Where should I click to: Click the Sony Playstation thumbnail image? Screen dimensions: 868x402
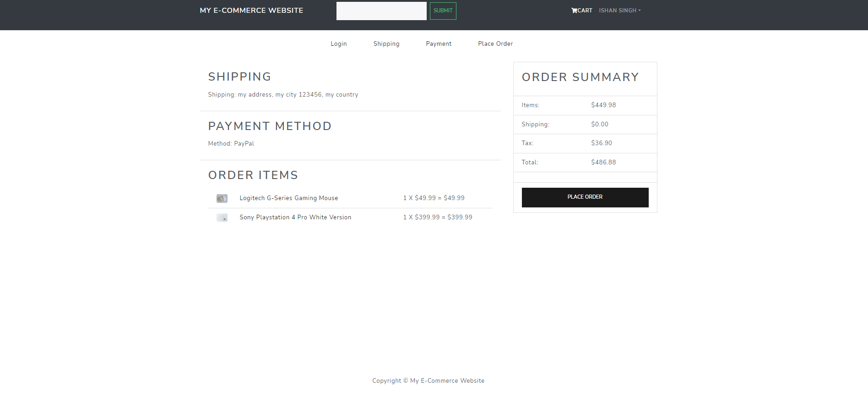[222, 217]
